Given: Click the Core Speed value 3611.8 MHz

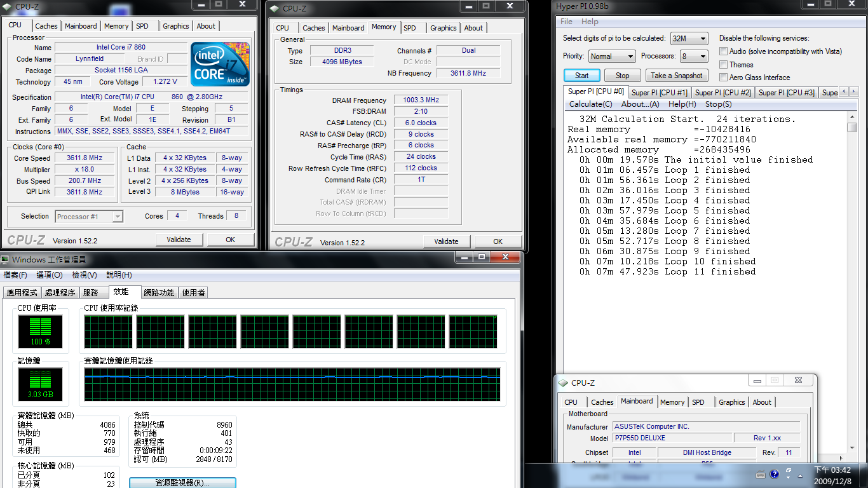Looking at the screenshot, I should click(x=85, y=158).
